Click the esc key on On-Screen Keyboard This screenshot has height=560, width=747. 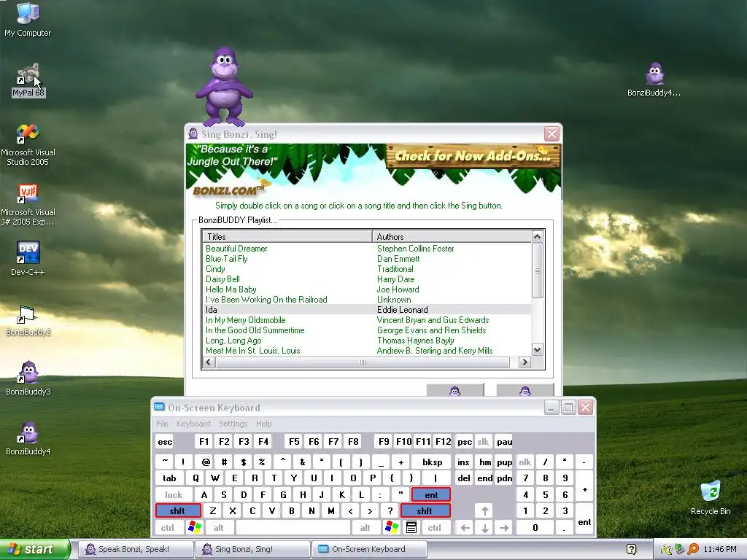[x=165, y=442]
